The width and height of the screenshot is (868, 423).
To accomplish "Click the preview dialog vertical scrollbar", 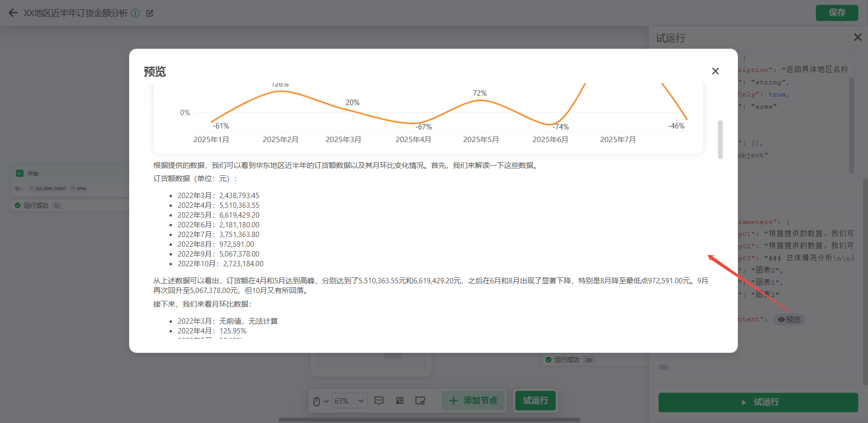I will 720,140.
